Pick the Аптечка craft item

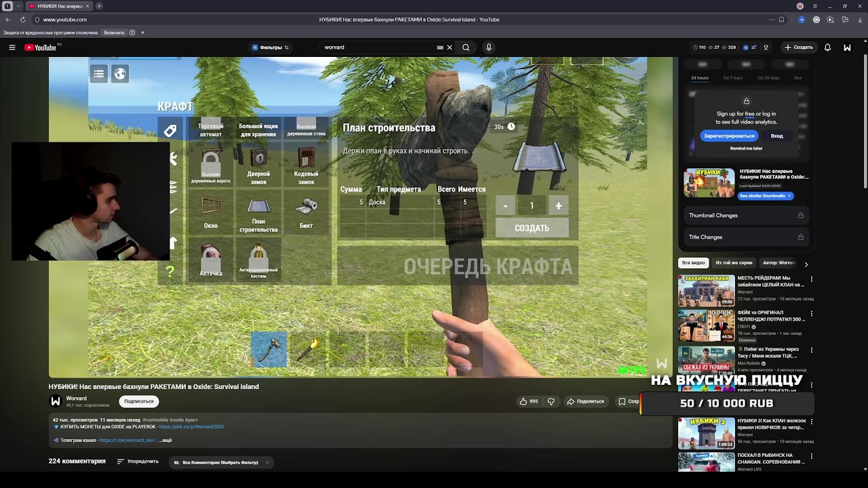[x=211, y=261]
